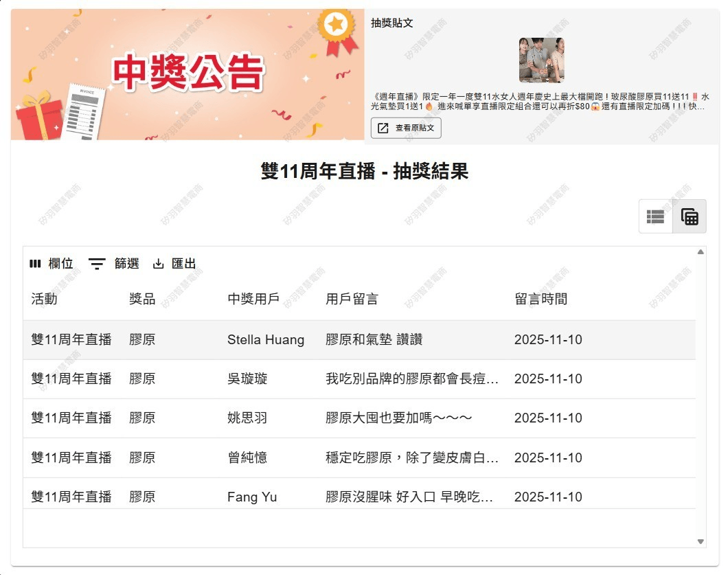Select winner row for 姚思羽
Screen dimensions: 728x575
[x=248, y=418]
